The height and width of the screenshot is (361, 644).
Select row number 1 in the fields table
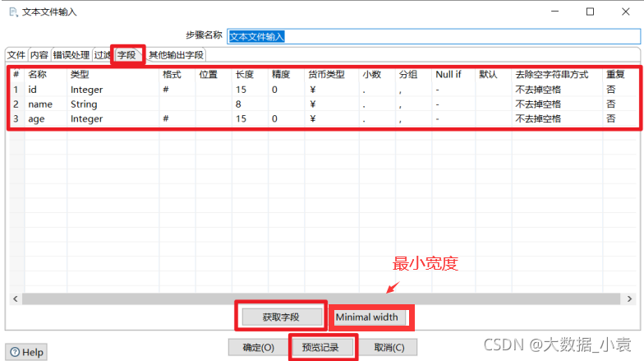click(x=16, y=89)
